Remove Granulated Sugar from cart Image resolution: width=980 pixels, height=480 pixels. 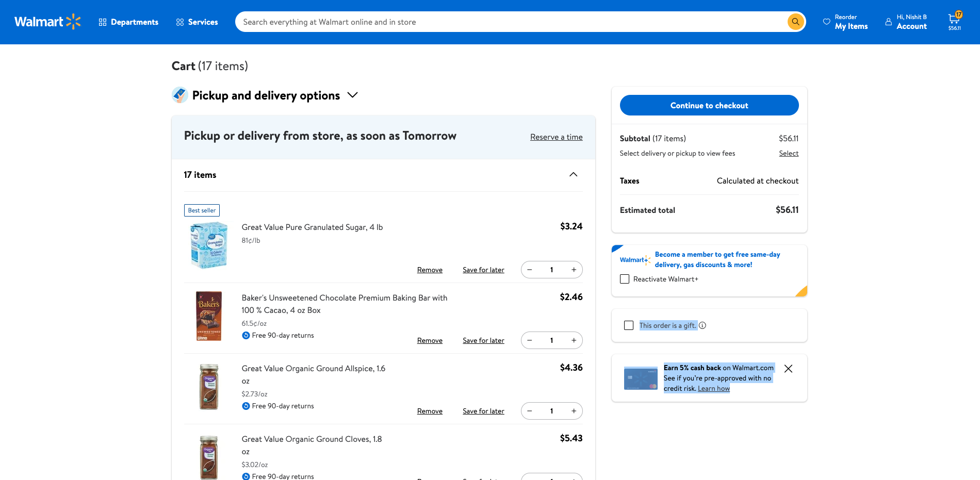[430, 270]
